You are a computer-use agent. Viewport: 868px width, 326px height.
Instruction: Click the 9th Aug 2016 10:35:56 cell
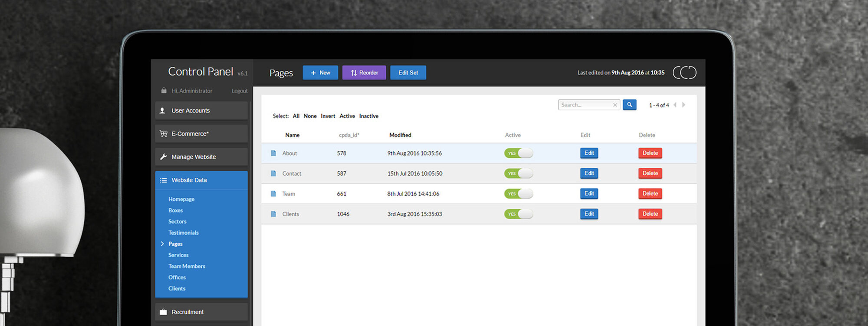[x=414, y=153]
